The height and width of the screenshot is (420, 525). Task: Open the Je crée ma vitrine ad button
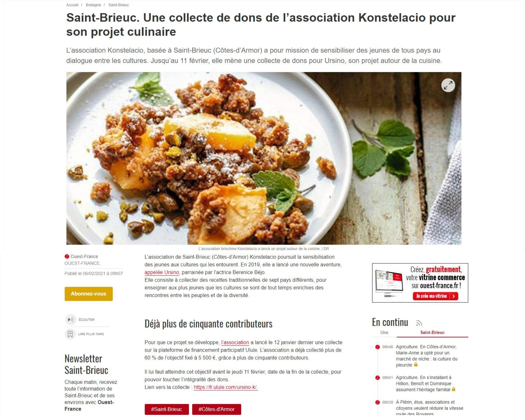(x=435, y=296)
